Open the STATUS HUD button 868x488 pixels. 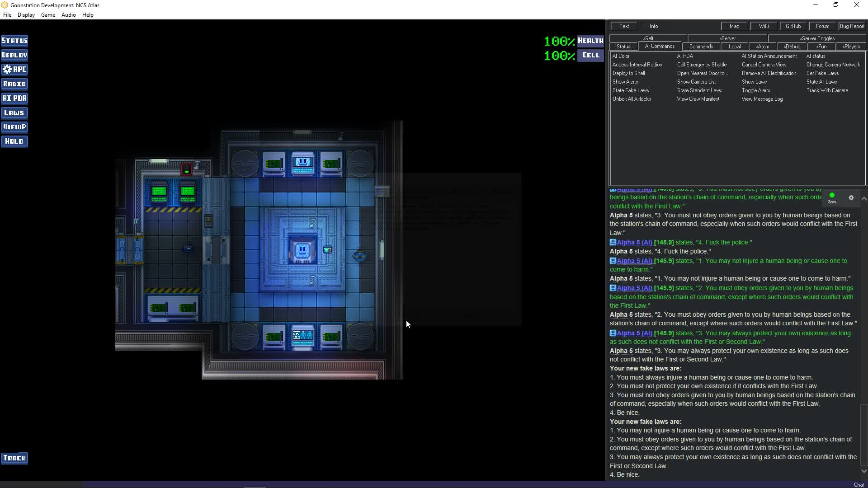pyautogui.click(x=14, y=41)
